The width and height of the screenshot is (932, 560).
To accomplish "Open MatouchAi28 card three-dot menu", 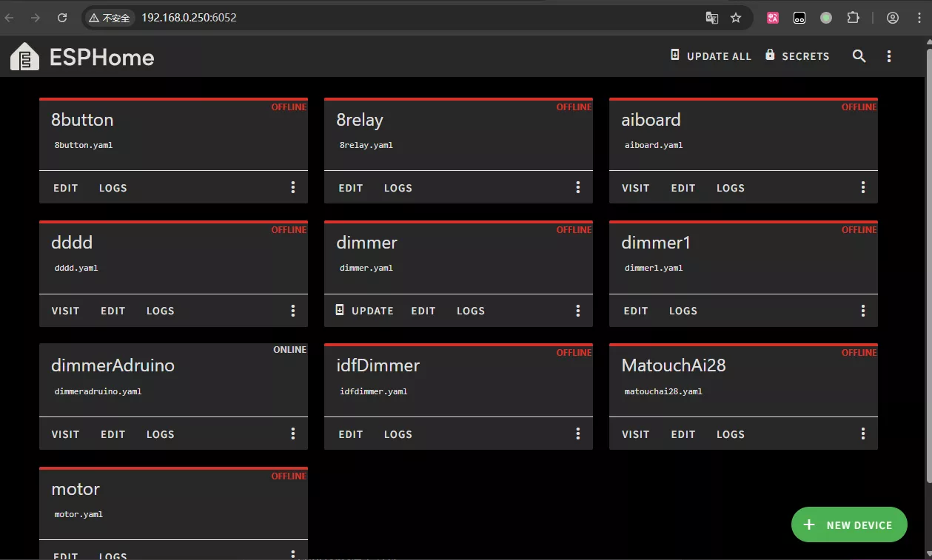I will point(863,434).
